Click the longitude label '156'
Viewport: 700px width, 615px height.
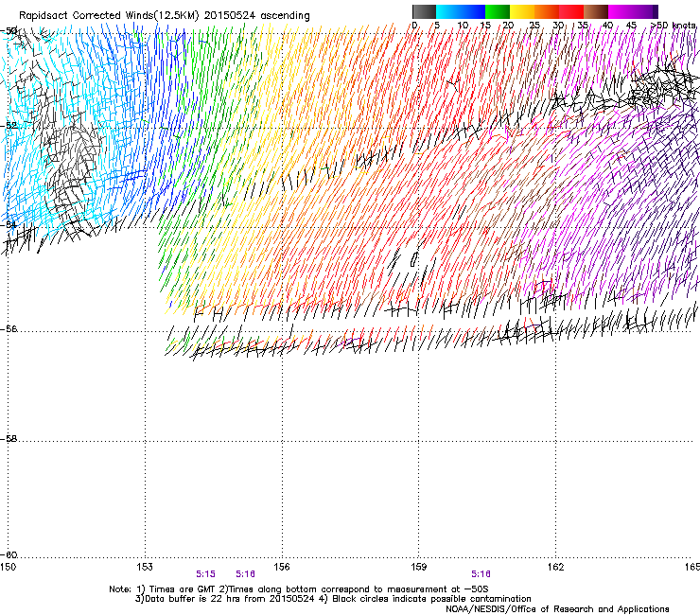[x=282, y=567]
